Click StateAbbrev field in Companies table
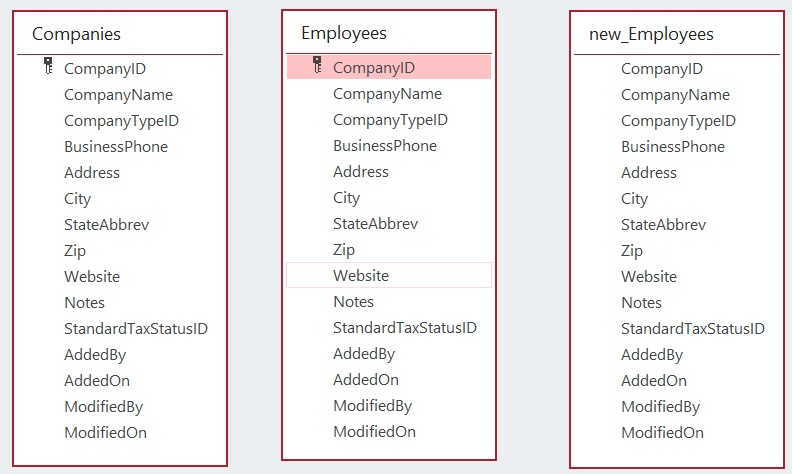Screen dimensions: 792x474 pos(106,225)
